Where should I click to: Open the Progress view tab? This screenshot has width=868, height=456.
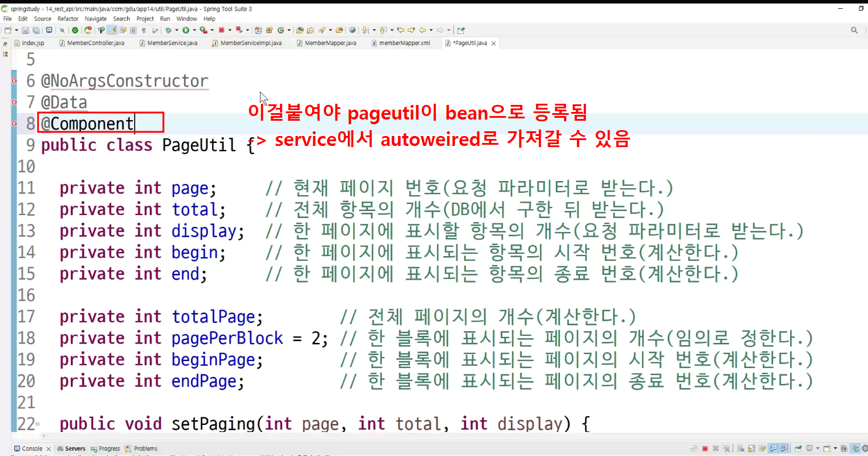point(105,448)
